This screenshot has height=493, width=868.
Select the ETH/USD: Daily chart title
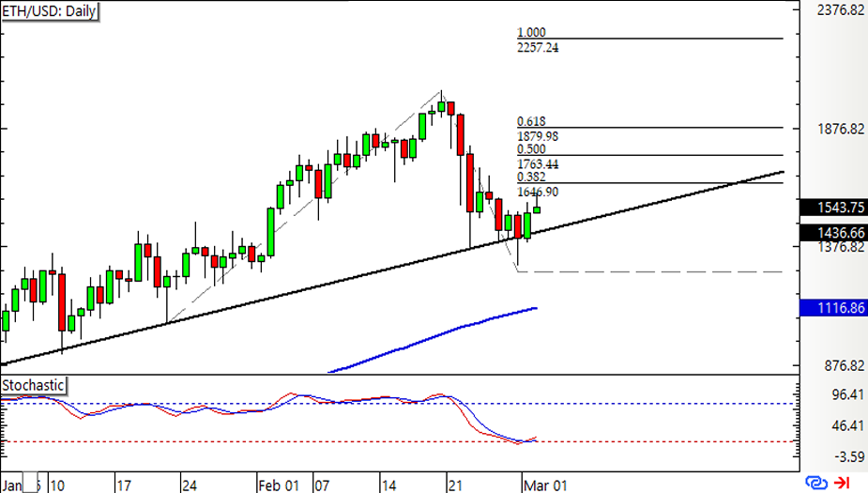(x=50, y=11)
